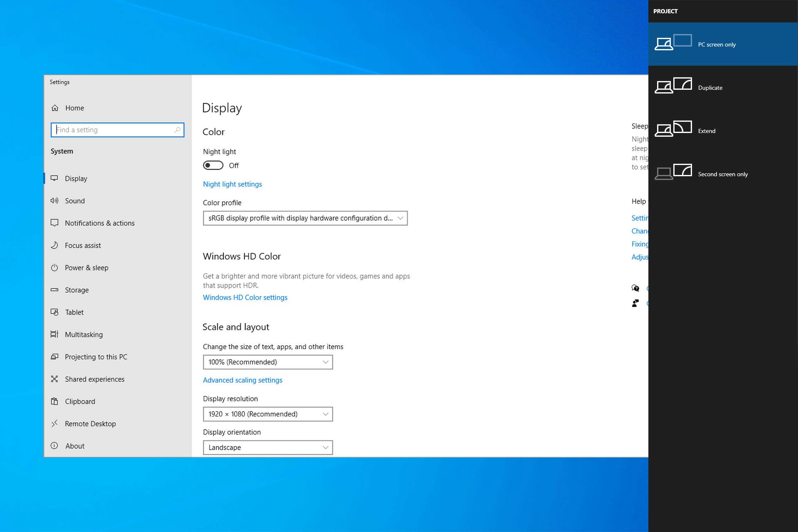
Task: Open the Display settings menu item
Action: tap(76, 178)
